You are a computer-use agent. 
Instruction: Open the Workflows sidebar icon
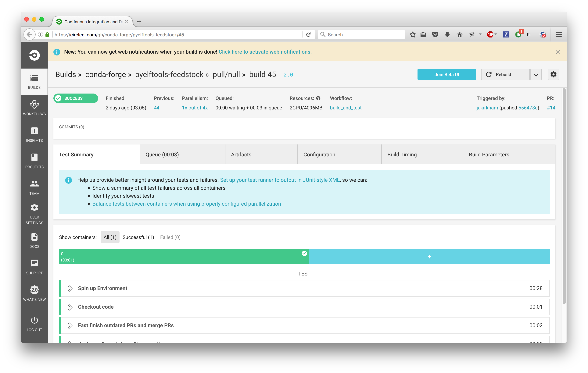pos(34,105)
